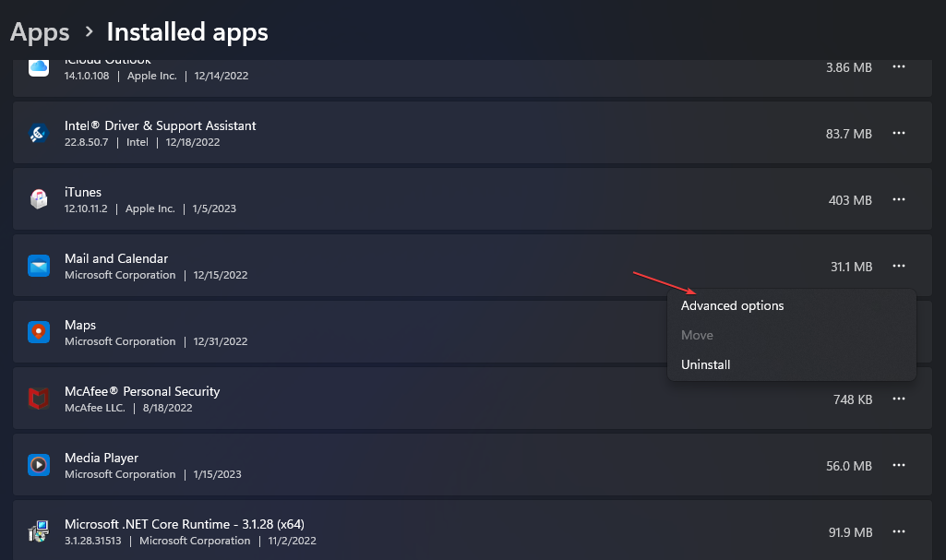Click the iTunes app icon

[39, 200]
